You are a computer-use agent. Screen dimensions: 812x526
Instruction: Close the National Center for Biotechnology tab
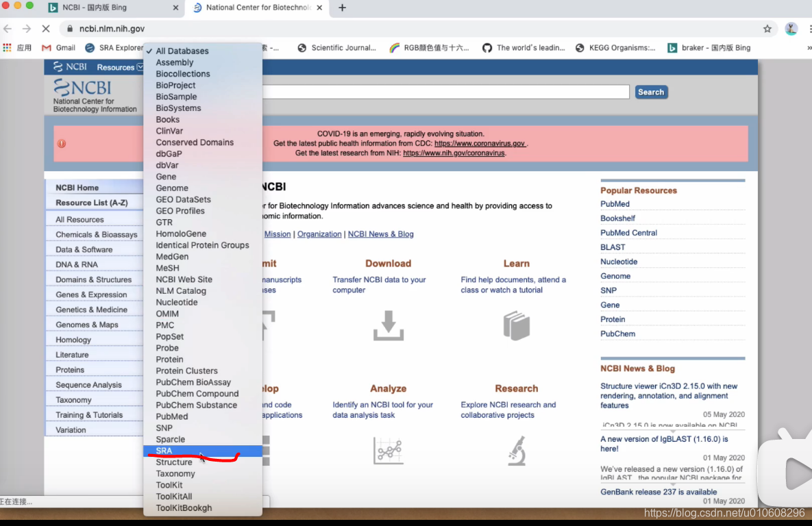(x=319, y=8)
